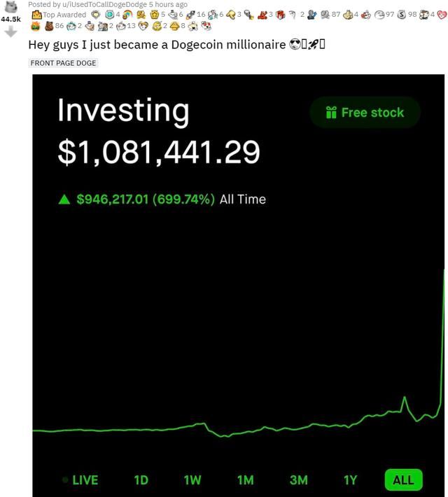This screenshot has width=448, height=497.
Task: Click the FRONT PAGE DOGE flair
Action: click(x=63, y=63)
